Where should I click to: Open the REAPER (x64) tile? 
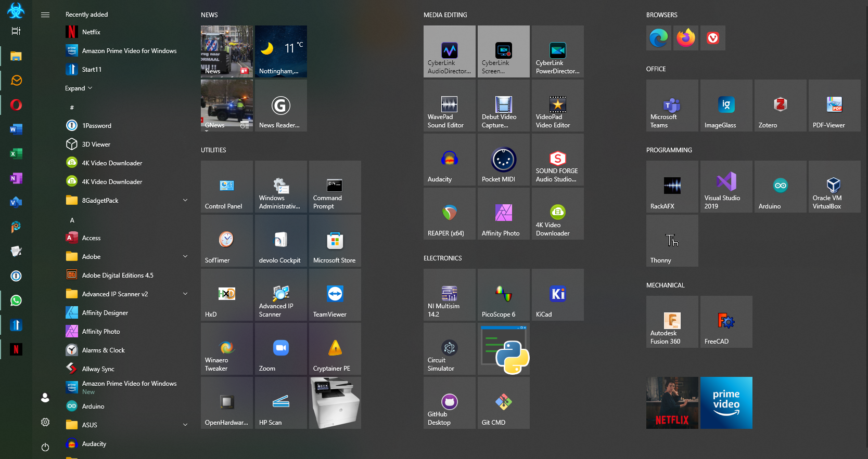tap(450, 214)
